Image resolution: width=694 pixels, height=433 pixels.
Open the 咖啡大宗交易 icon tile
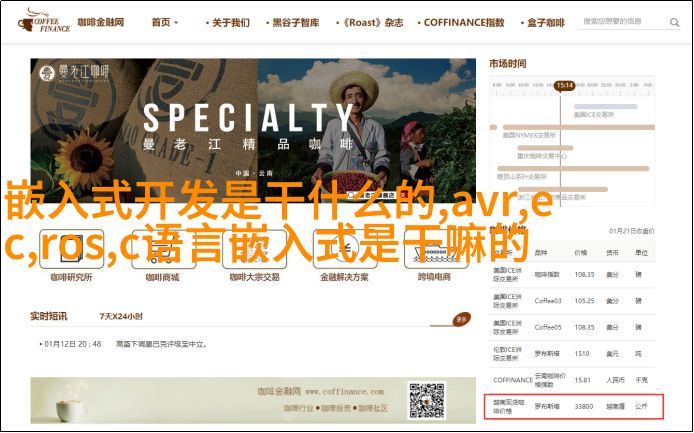tap(254, 248)
